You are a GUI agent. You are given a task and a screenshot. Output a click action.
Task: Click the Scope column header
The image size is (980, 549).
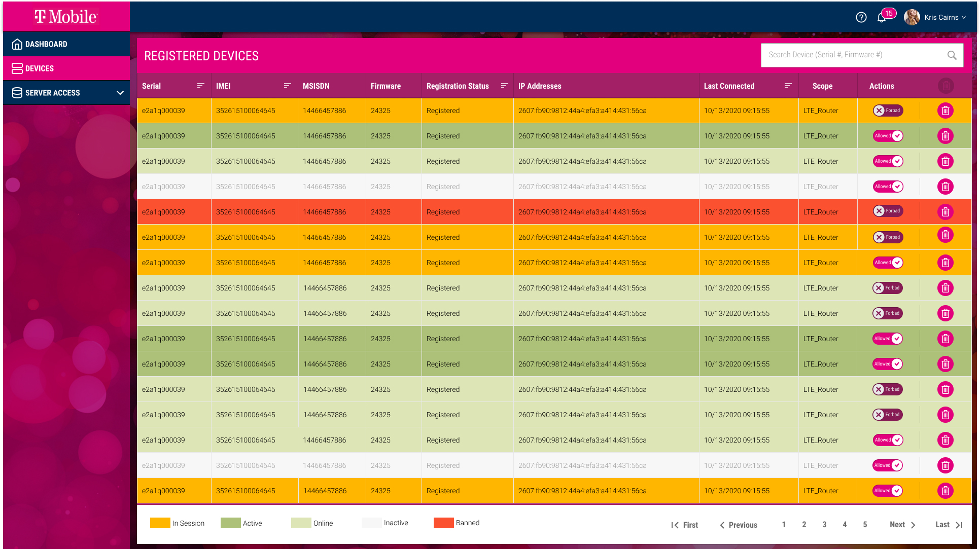pos(822,86)
